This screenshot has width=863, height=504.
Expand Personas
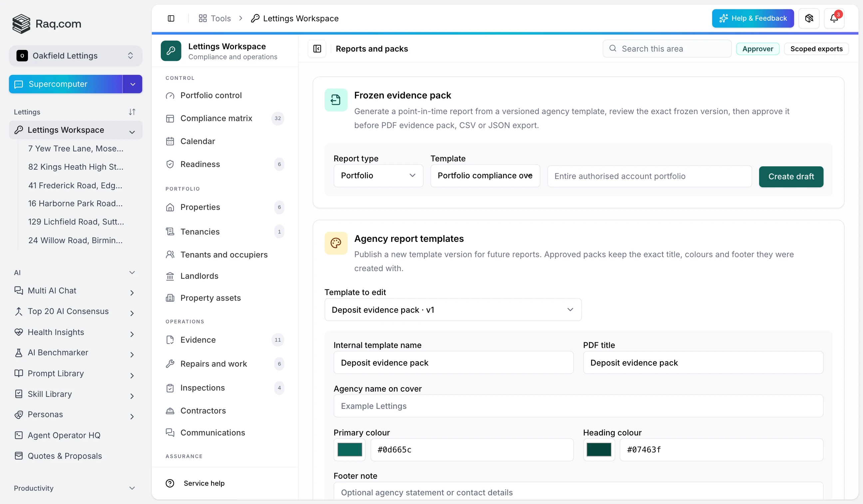(x=132, y=417)
